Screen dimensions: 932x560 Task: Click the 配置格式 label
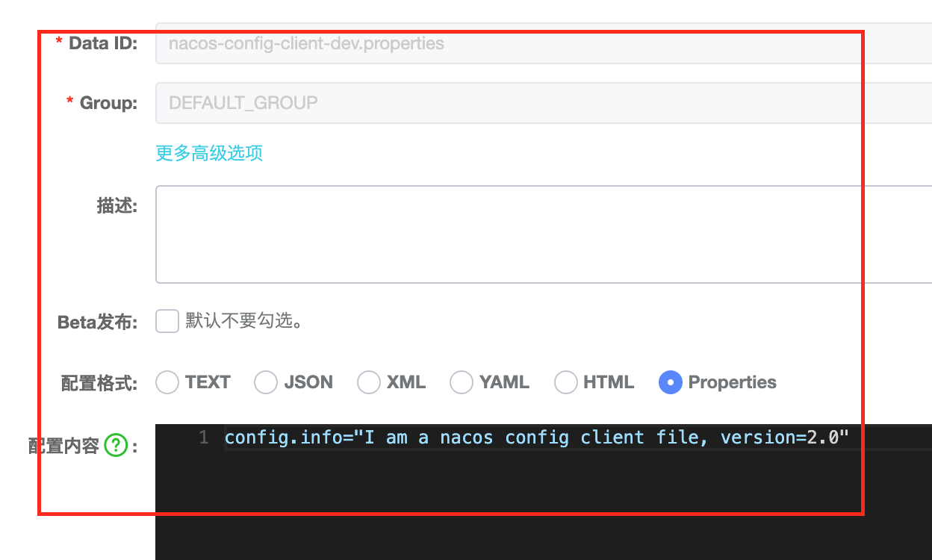tap(99, 383)
